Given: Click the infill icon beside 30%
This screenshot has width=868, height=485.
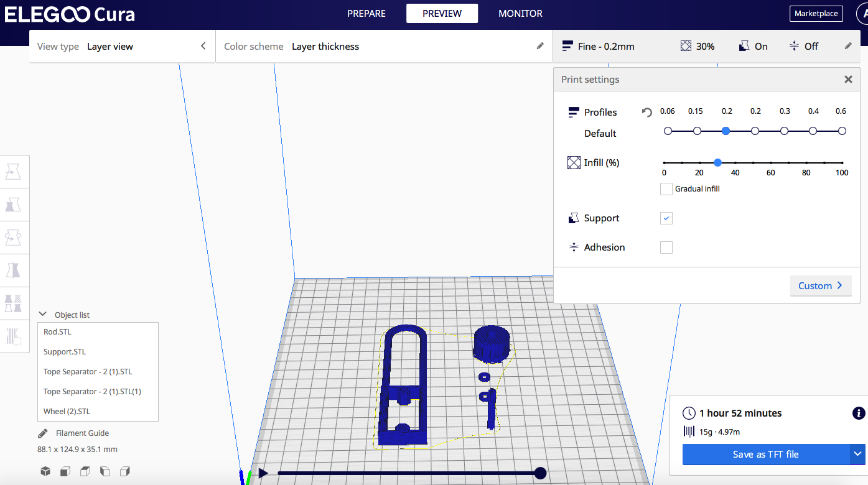Looking at the screenshot, I should (x=686, y=46).
